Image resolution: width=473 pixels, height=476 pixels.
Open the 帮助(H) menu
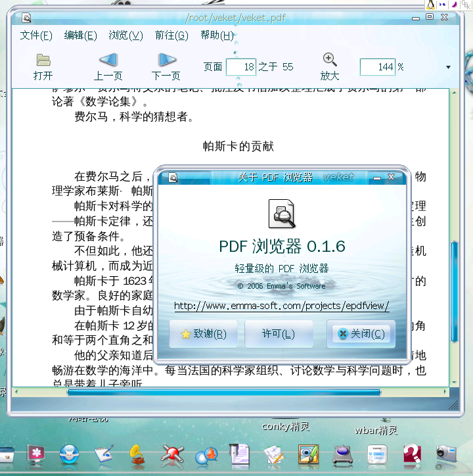pyautogui.click(x=217, y=36)
